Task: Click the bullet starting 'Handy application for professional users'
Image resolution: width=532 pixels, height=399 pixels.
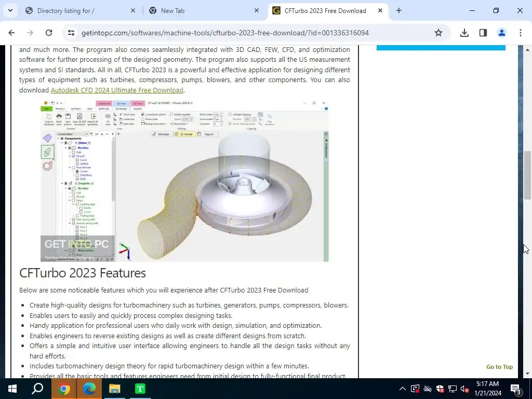Action: pos(176,325)
